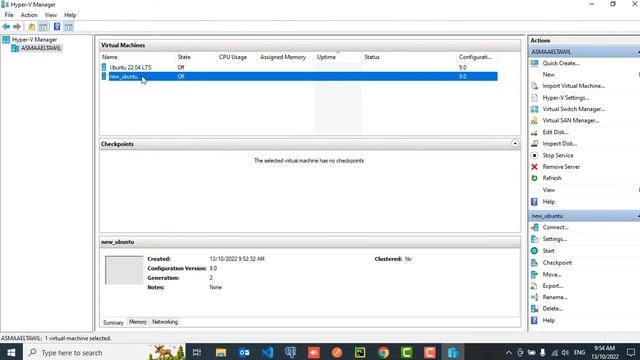Toggle the Show/Hide Action Pane toolbar icon
640x360 pixels.
[68, 27]
